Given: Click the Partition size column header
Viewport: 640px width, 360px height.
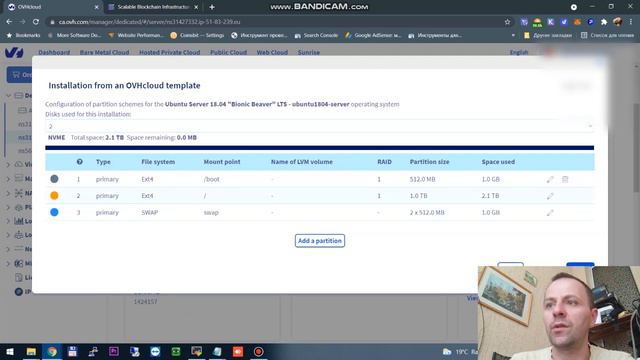Looking at the screenshot, I should pos(429,162).
